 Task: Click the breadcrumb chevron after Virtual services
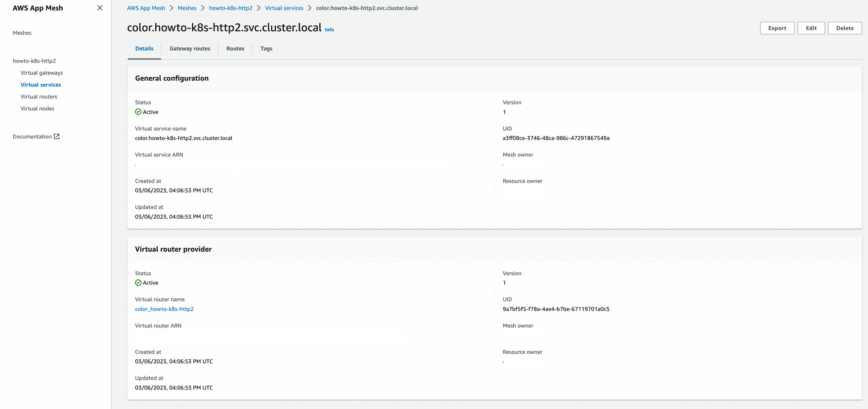pyautogui.click(x=309, y=8)
